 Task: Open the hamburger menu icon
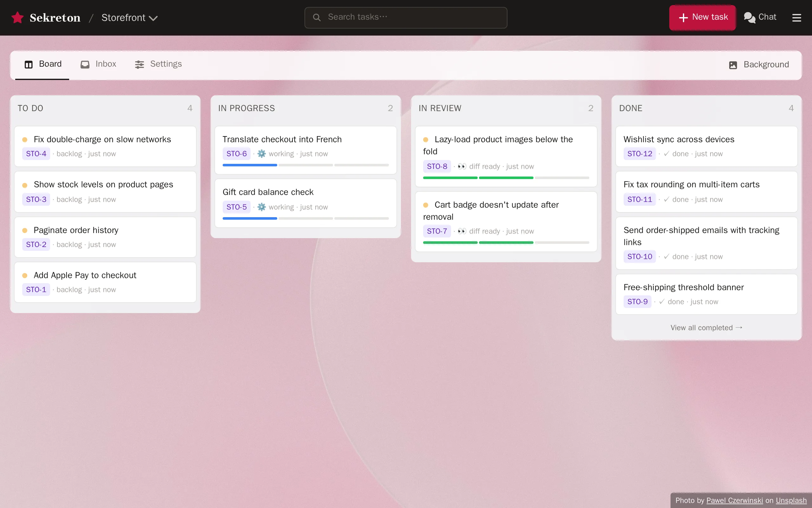point(796,17)
